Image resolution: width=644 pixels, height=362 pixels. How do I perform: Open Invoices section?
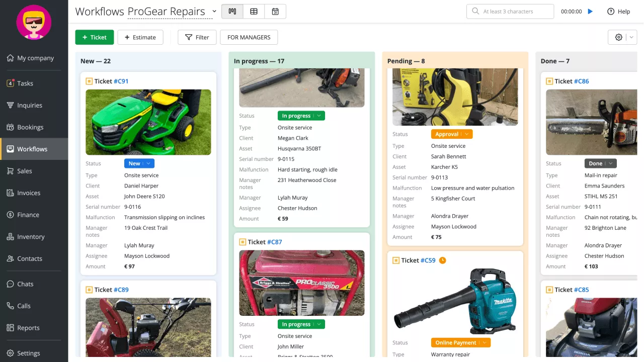click(34, 193)
